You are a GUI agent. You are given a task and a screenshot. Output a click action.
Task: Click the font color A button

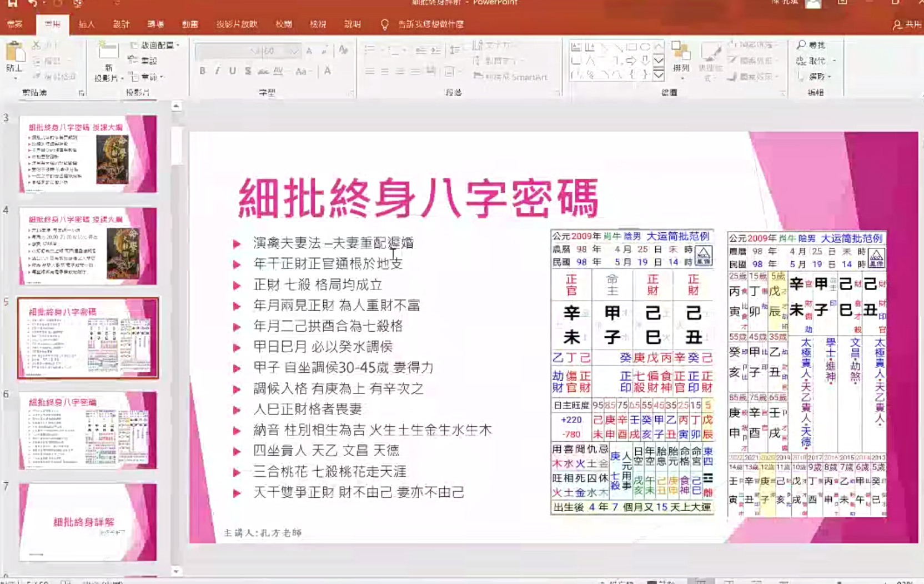point(328,71)
